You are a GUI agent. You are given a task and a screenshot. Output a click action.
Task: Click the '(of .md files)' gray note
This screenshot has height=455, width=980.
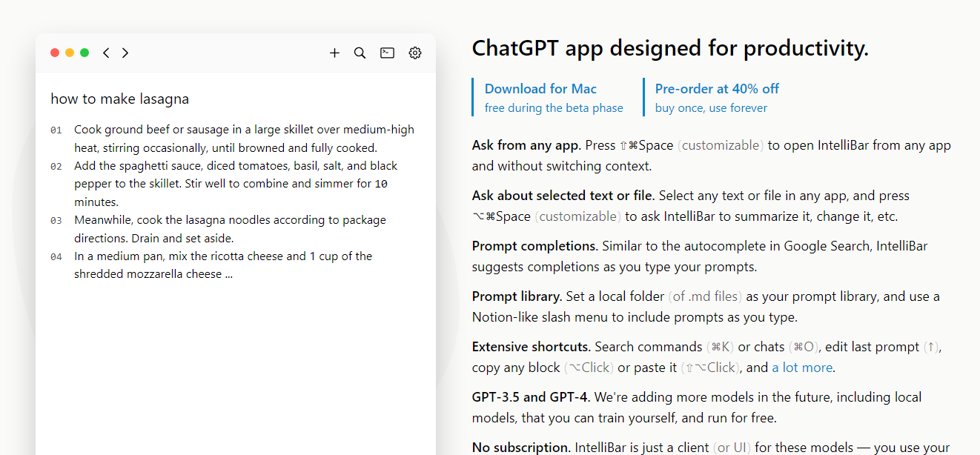705,296
